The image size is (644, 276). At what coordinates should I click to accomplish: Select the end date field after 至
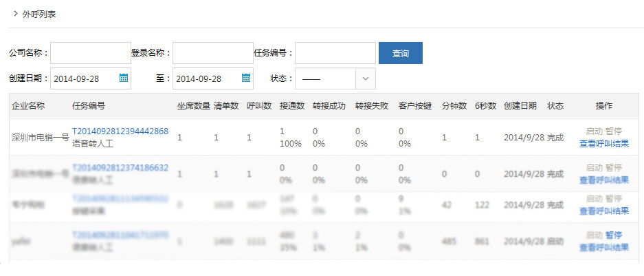(206, 78)
